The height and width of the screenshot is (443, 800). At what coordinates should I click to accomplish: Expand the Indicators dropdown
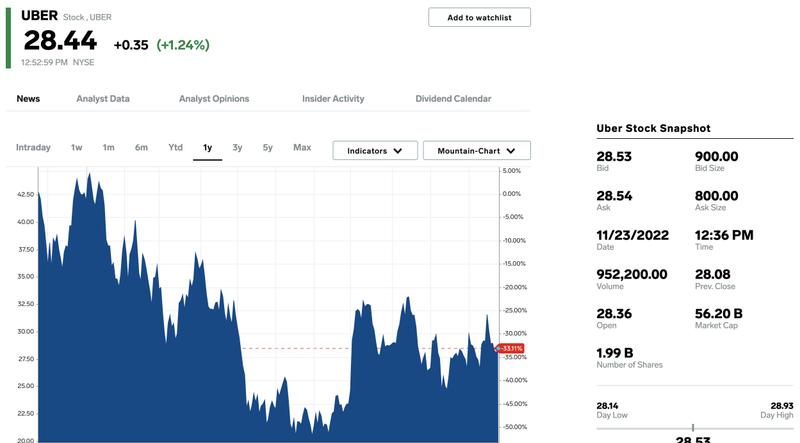point(375,151)
